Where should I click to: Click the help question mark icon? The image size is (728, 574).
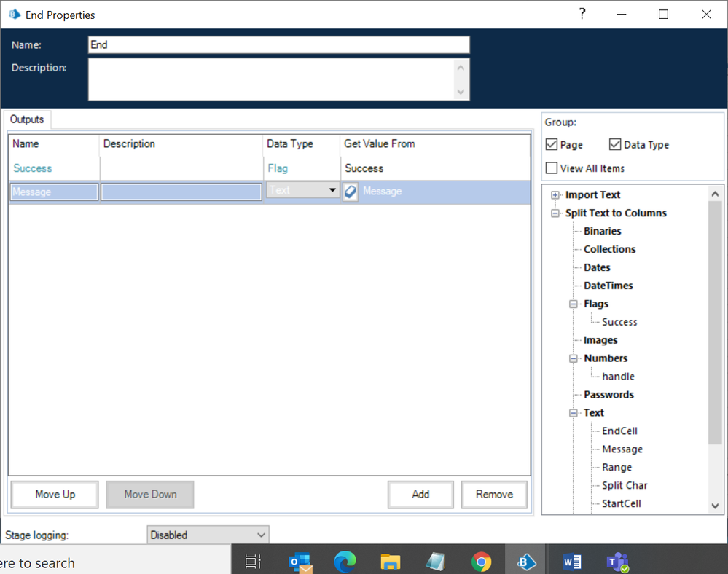point(582,15)
